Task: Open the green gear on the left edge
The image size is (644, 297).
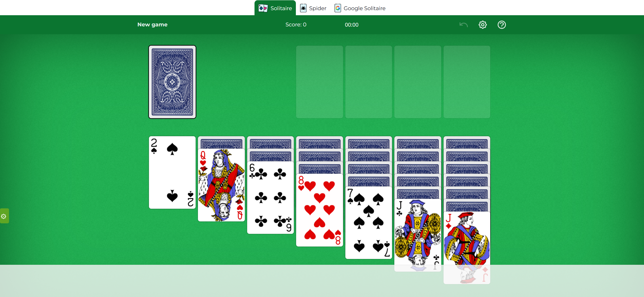Action: point(4,216)
